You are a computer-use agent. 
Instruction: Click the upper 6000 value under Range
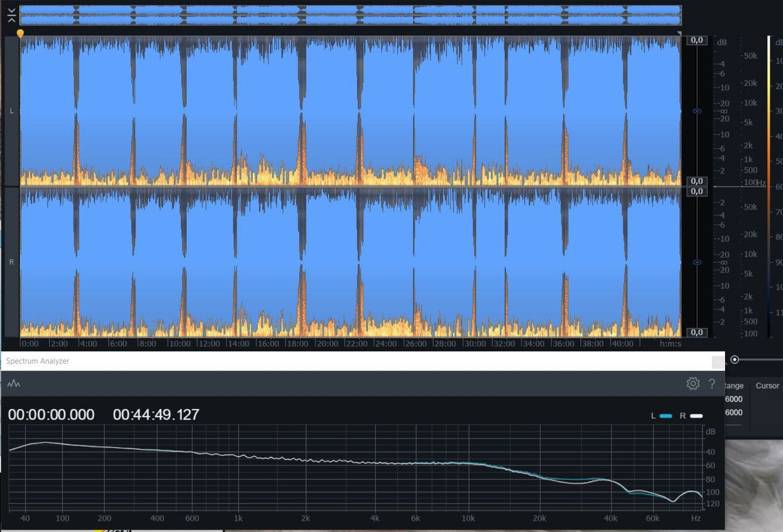tap(734, 399)
